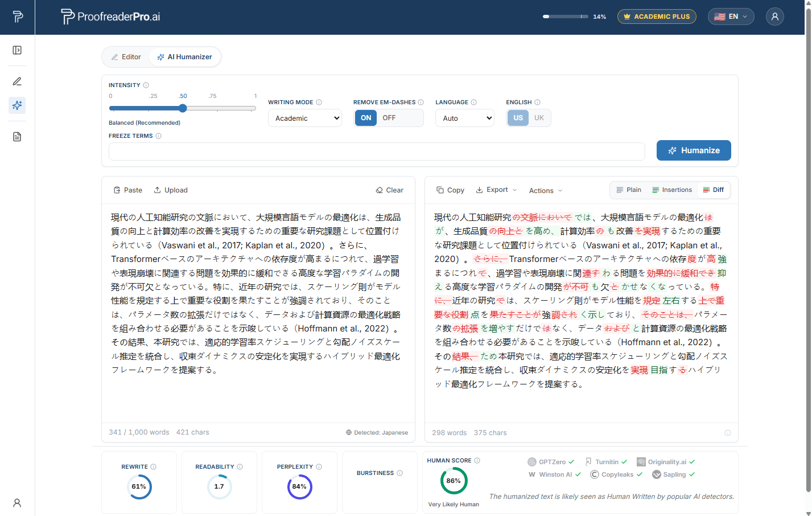Click the 1.7 readability score ring
The height and width of the screenshot is (516, 812).
[219, 487]
